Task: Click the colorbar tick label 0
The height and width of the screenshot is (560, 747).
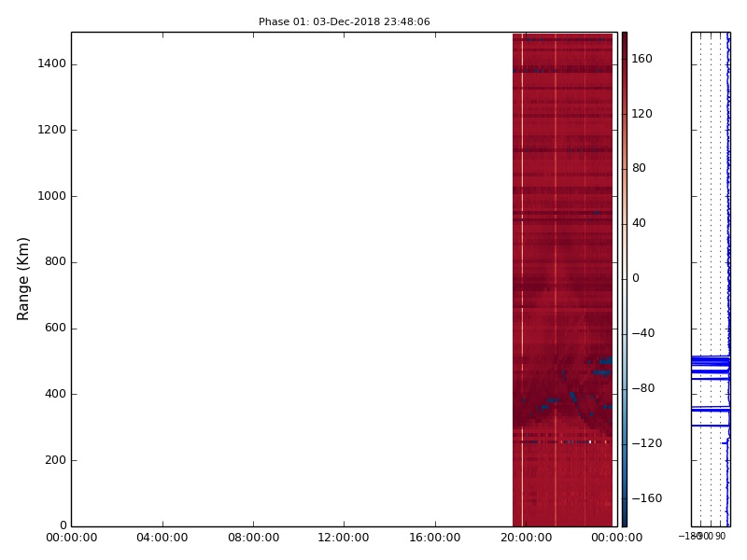Action: (636, 278)
